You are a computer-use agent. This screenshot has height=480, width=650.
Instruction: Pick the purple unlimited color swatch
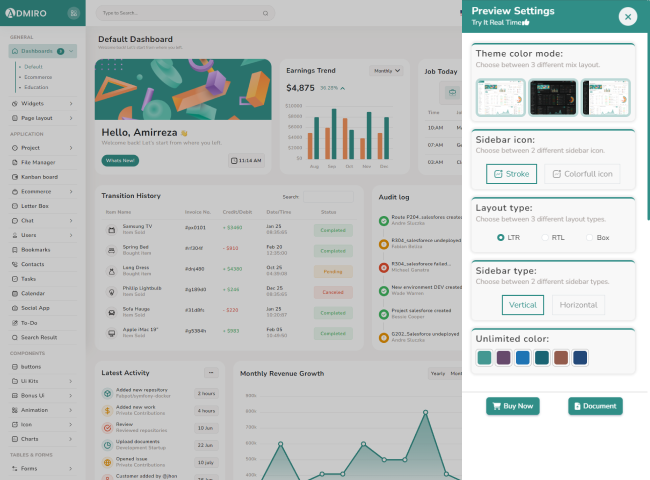503,357
